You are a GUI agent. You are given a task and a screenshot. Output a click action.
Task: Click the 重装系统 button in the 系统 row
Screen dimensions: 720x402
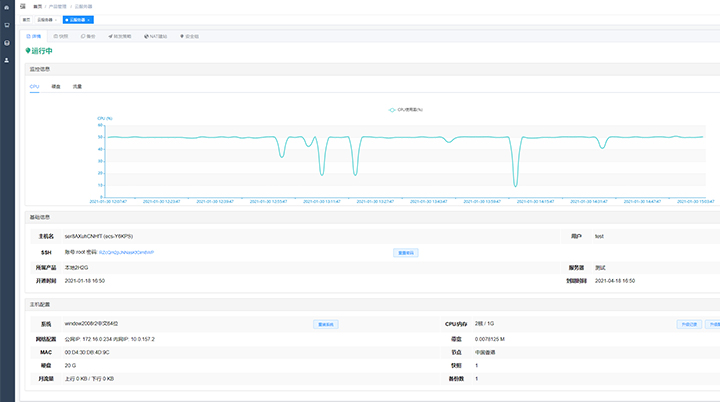[326, 324]
